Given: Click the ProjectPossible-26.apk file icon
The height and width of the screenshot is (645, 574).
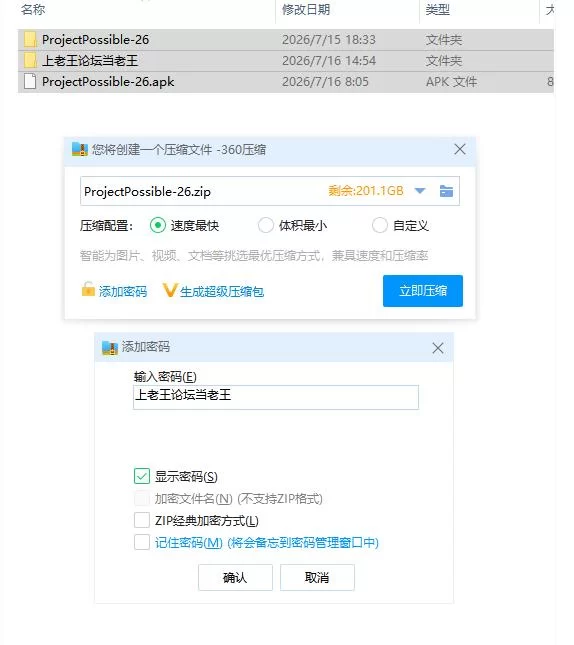Looking at the screenshot, I should (30, 81).
